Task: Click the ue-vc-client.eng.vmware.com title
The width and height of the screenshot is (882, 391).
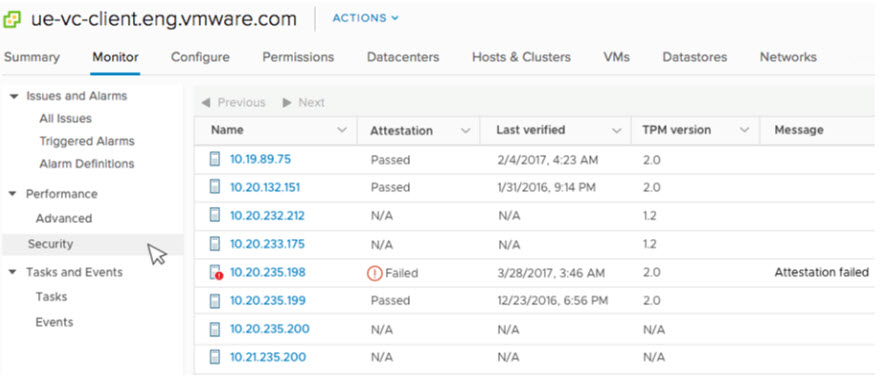Action: coord(163,19)
